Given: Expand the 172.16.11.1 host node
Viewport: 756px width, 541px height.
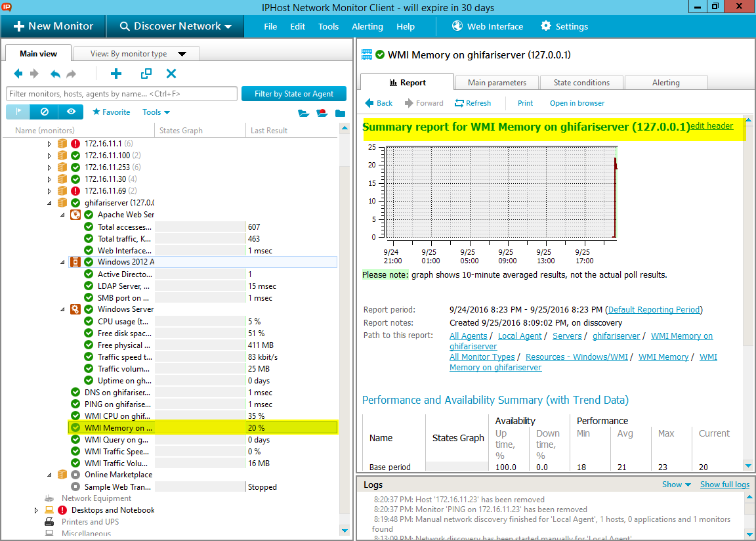Looking at the screenshot, I should click(x=49, y=144).
